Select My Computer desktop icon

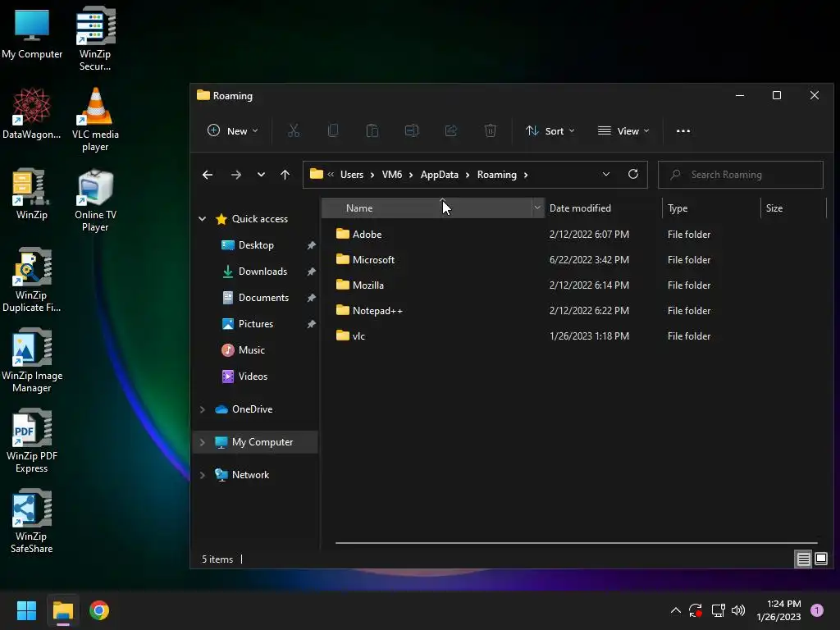tap(32, 33)
